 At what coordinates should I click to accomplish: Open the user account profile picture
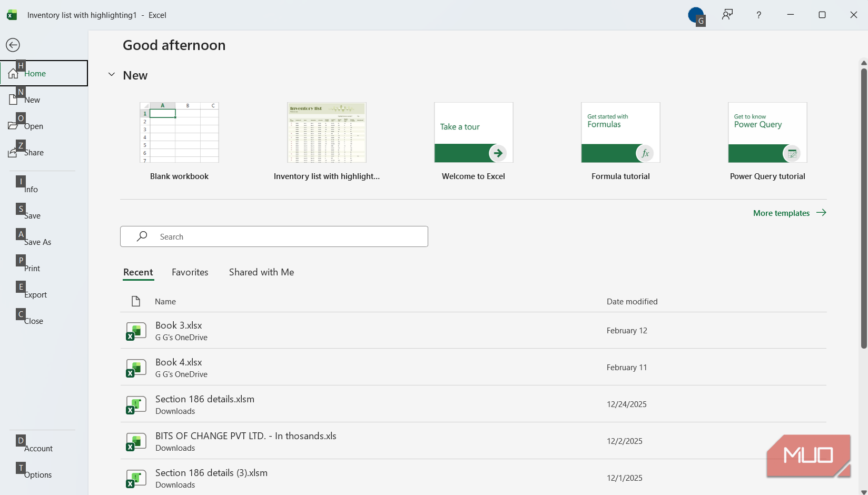click(696, 15)
